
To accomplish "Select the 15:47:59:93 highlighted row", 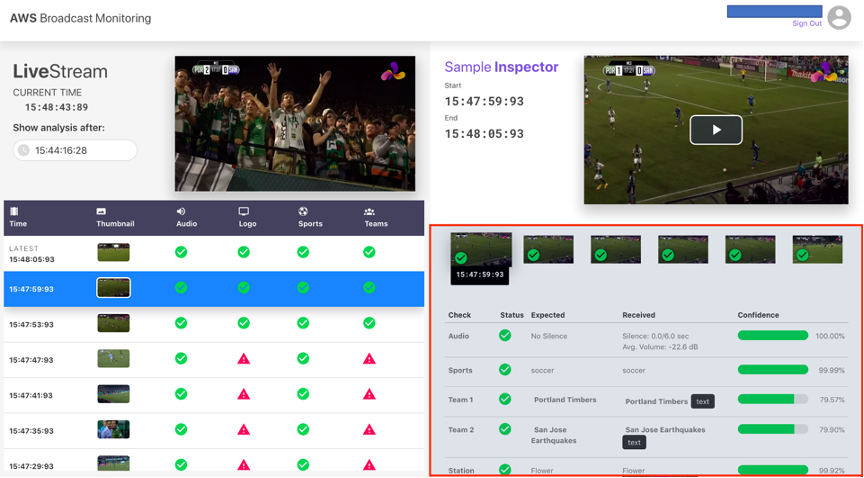I will click(x=214, y=289).
